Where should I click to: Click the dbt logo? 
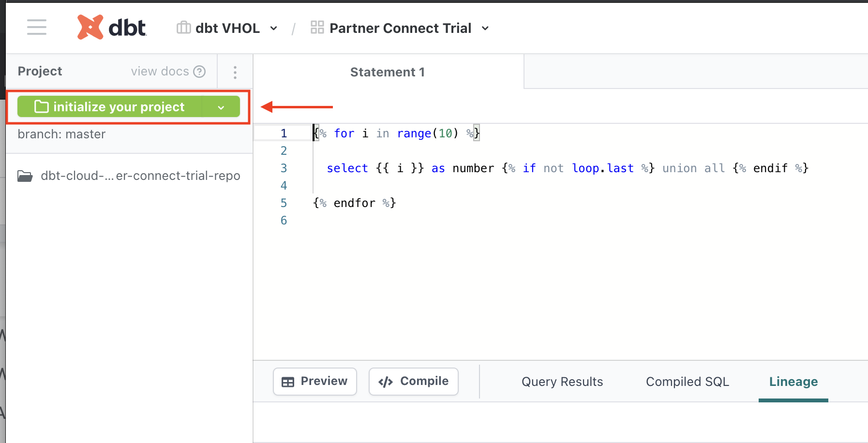(x=112, y=28)
